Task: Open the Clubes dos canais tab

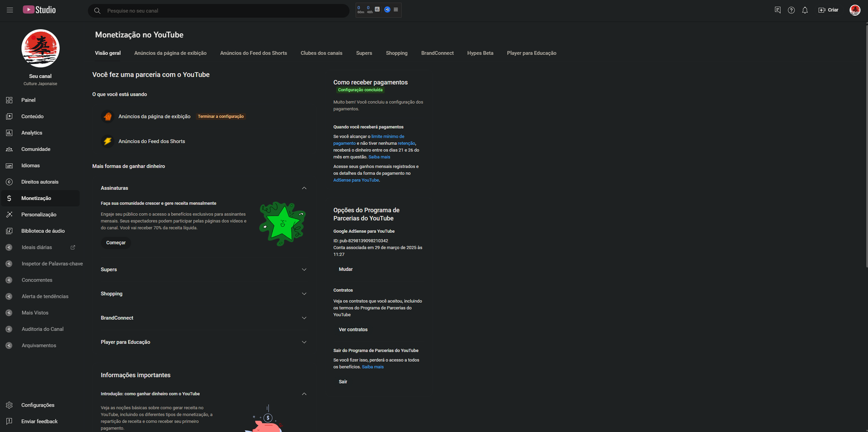Action: click(321, 53)
